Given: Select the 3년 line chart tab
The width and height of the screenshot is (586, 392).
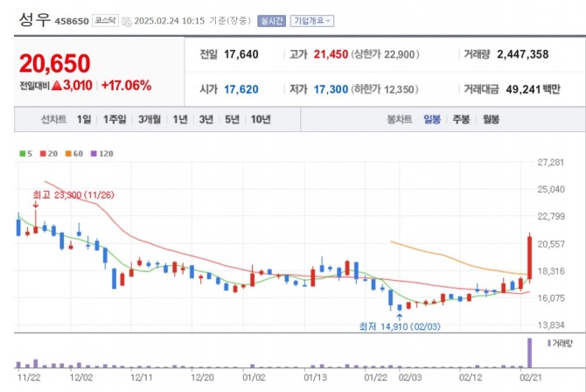Looking at the screenshot, I should coord(206,119).
